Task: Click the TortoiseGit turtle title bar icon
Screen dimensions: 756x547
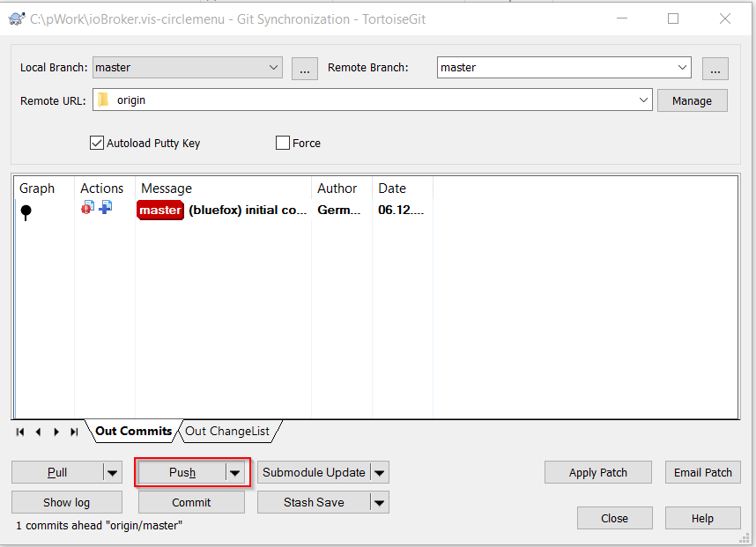Action: pyautogui.click(x=17, y=19)
